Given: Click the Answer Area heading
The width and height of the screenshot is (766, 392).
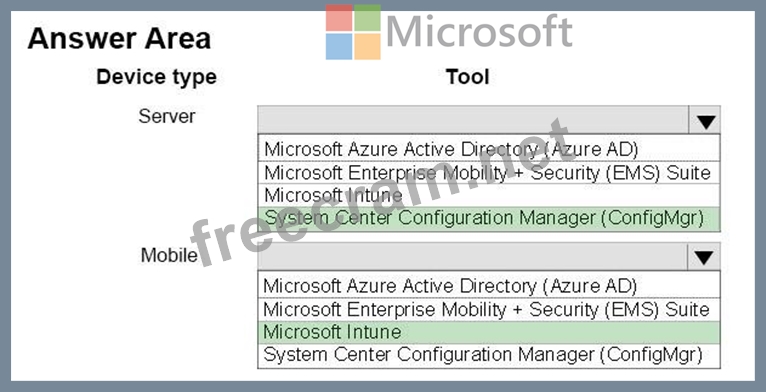Looking at the screenshot, I should [x=119, y=39].
